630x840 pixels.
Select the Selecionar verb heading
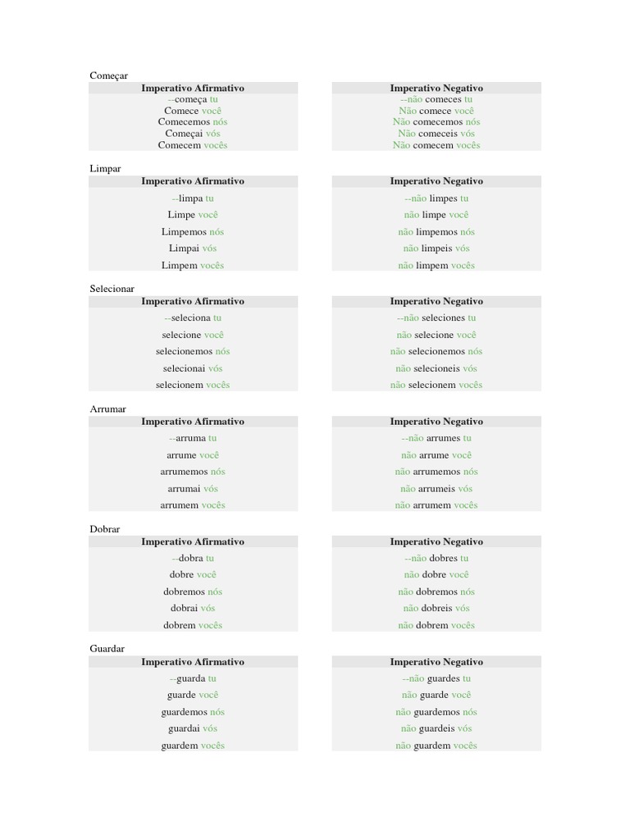coord(112,289)
